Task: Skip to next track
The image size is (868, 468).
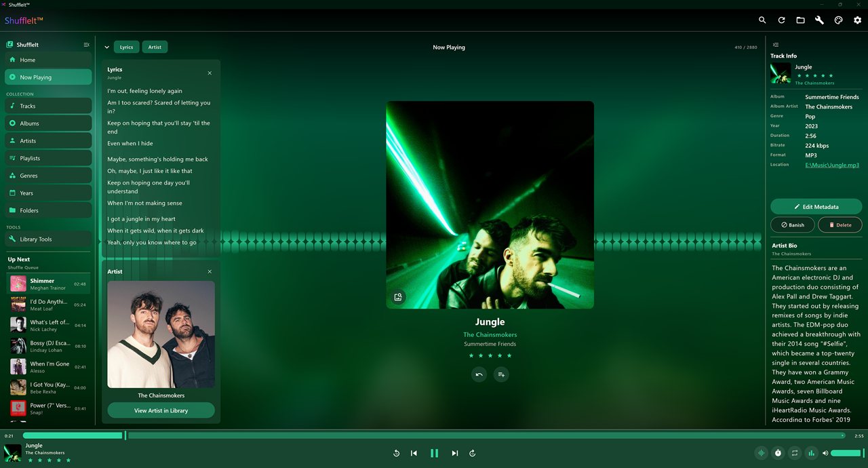Action: pyautogui.click(x=454, y=453)
